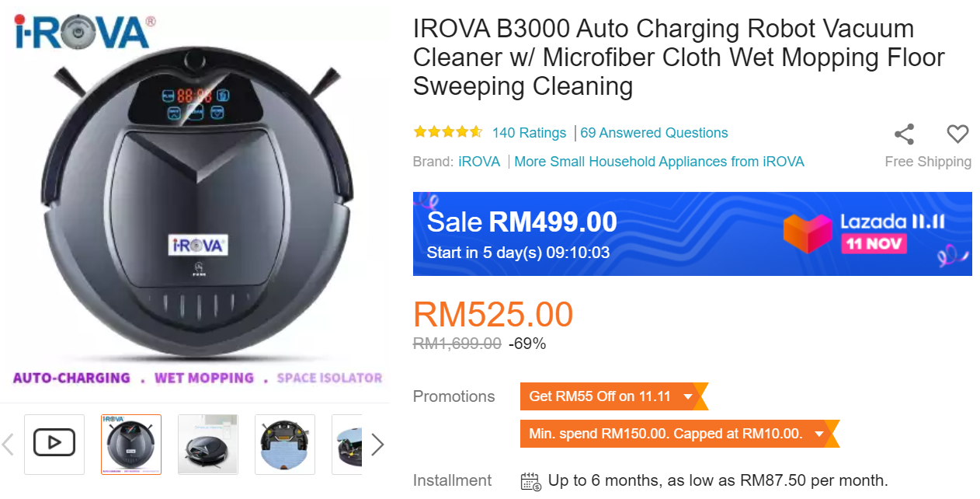Open More Small Household Appliances from iROVA

coord(659,162)
